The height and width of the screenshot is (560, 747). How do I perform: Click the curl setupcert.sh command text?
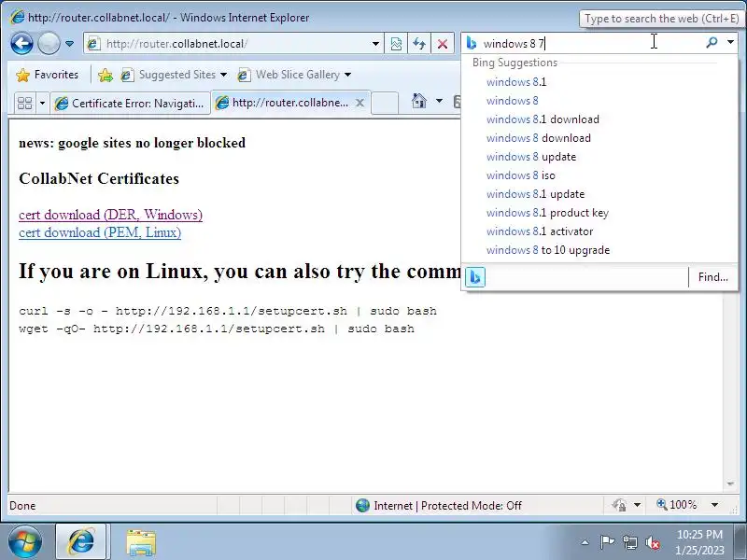click(228, 311)
